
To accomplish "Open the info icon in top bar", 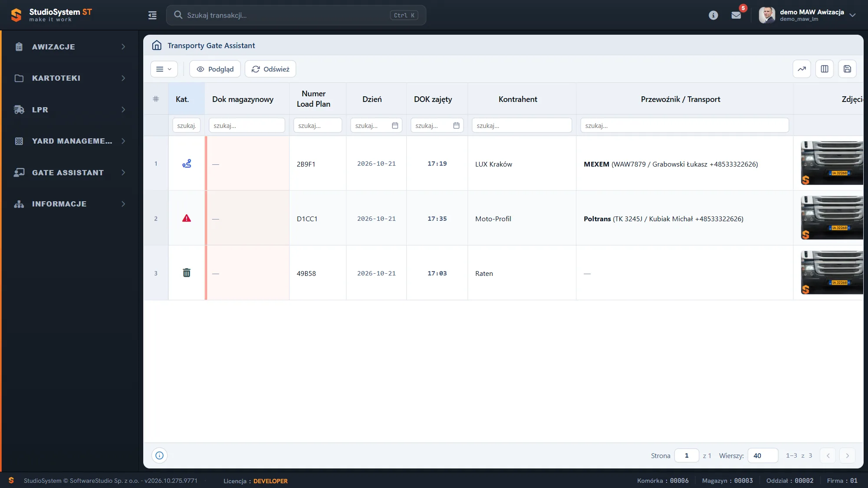I will coord(713,15).
